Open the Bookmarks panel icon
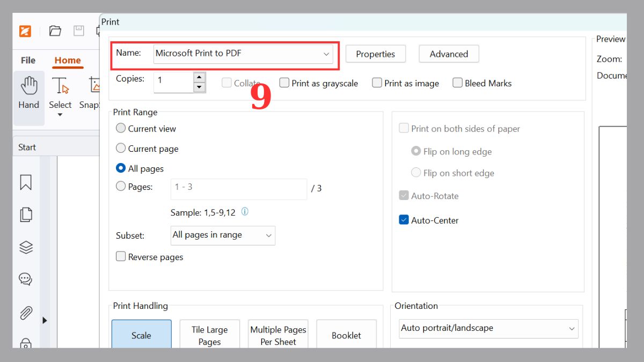 click(26, 182)
